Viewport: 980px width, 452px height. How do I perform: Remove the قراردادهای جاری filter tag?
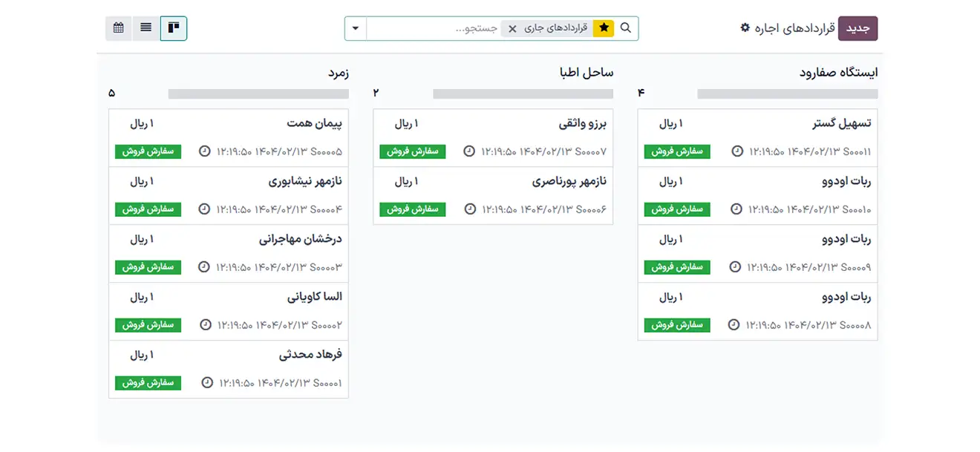point(512,29)
